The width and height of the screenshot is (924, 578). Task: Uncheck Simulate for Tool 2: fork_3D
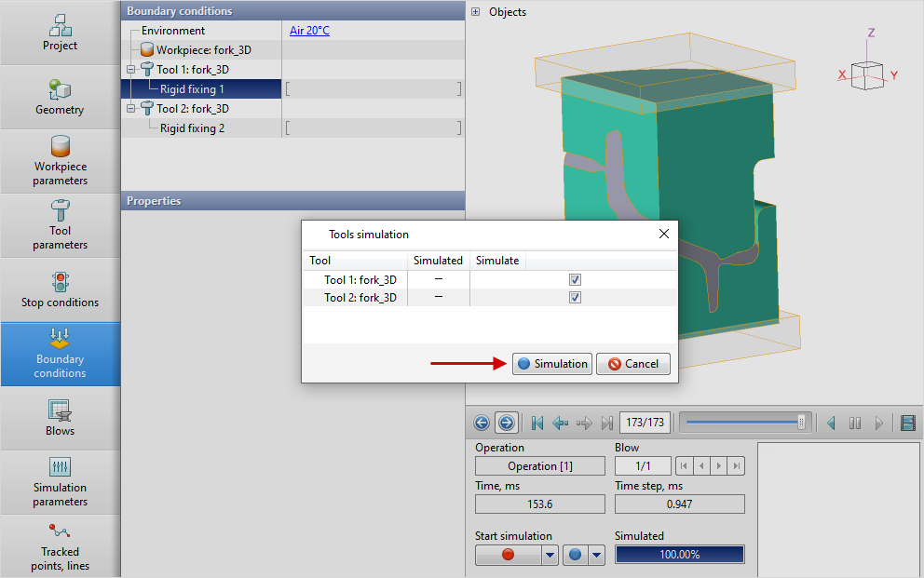575,298
